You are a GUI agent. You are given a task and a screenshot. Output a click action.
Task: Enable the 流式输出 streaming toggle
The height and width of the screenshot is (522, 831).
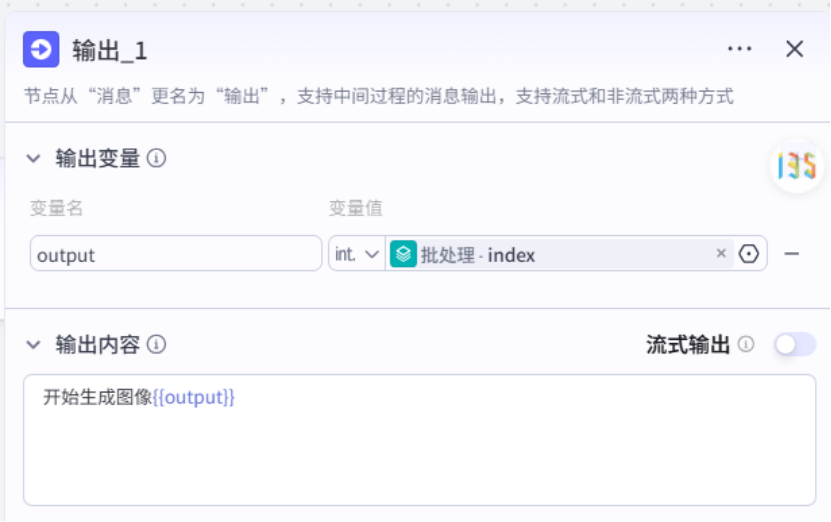tap(794, 345)
